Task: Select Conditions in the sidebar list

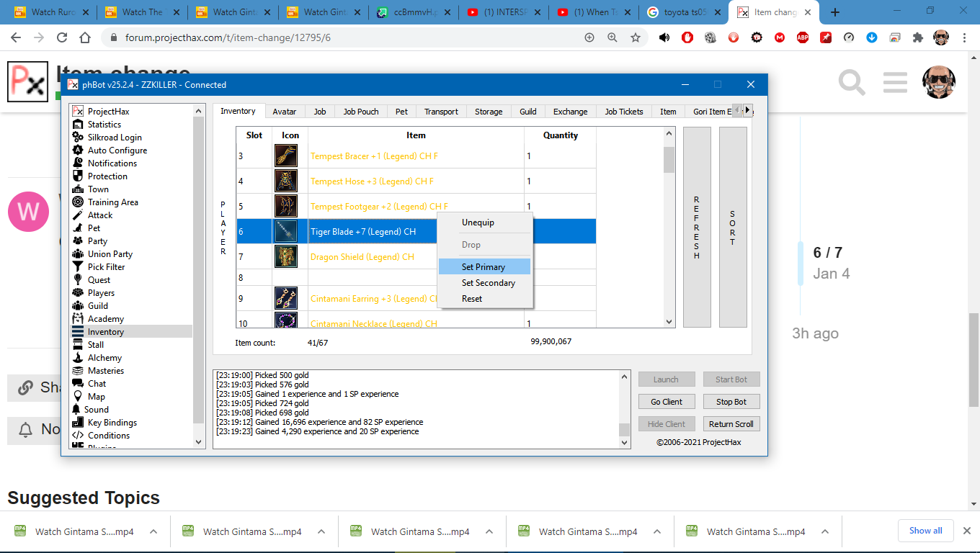Action: 109,436
